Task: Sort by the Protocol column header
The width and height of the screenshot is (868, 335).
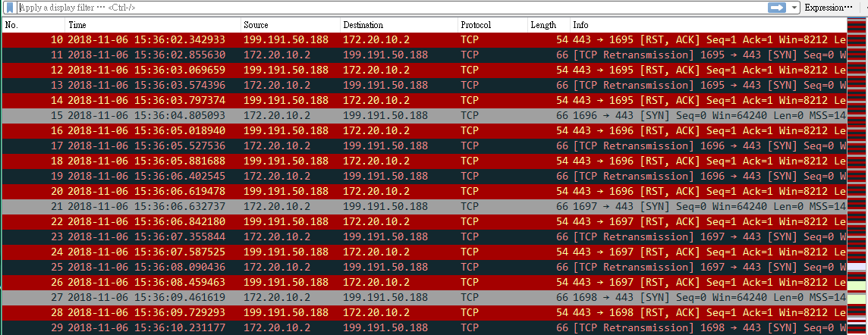Action: pos(492,26)
